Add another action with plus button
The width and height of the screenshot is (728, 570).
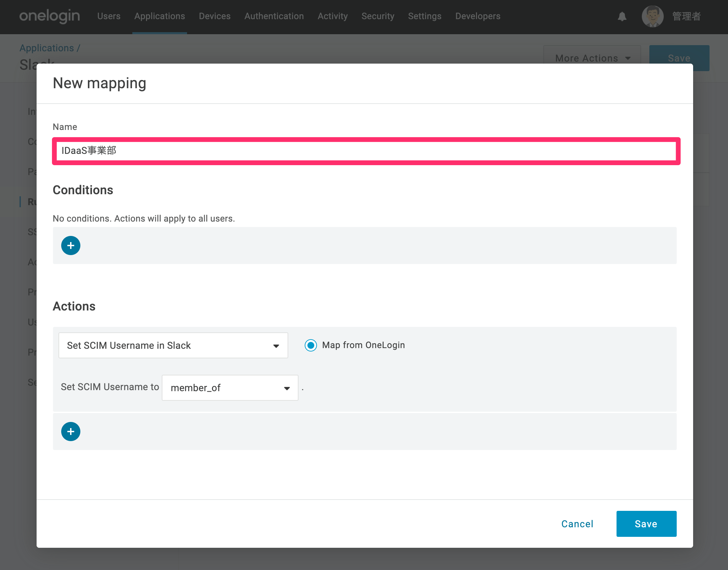pos(71,432)
